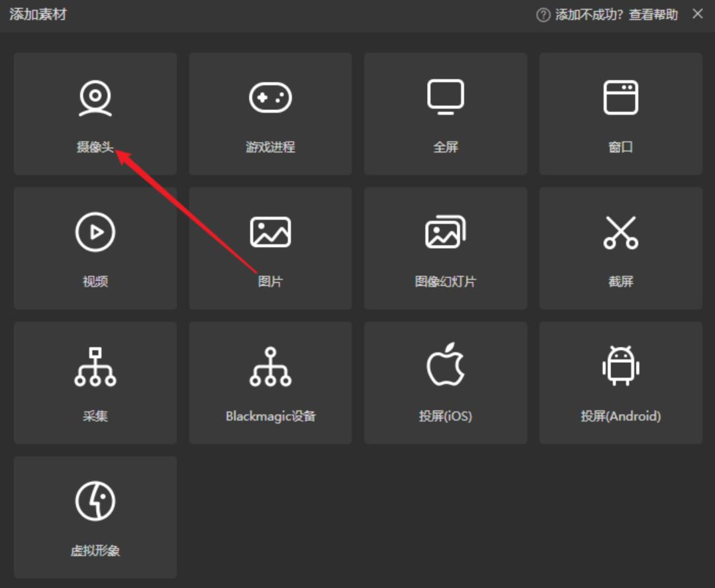Close the 添加素材 dialog
The width and height of the screenshot is (715, 588).
698,14
